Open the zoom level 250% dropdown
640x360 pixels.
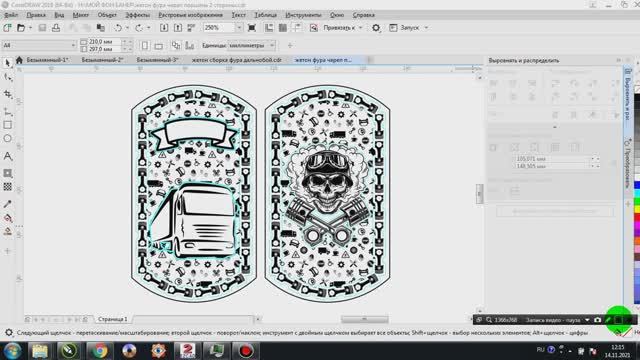coord(239,28)
